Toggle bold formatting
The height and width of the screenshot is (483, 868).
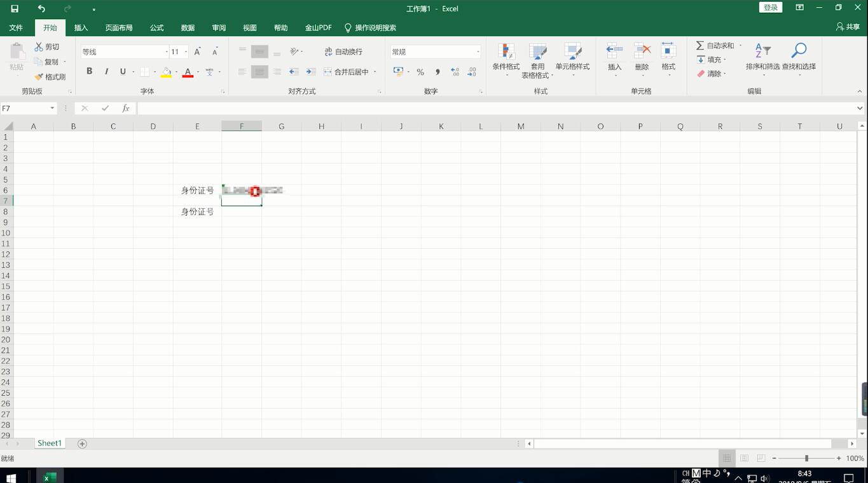click(89, 71)
